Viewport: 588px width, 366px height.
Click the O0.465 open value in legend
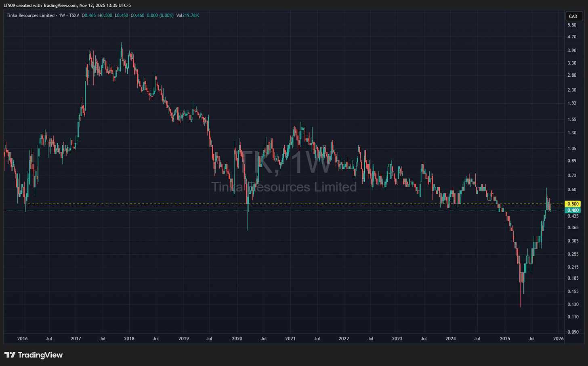point(89,15)
